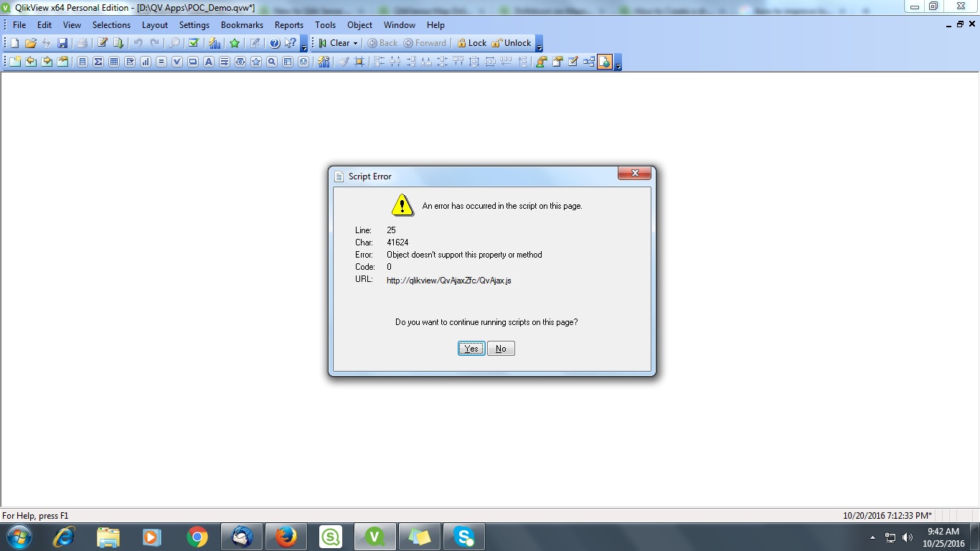Open the Time Chart wizard icon
This screenshot has height=551, width=980.
point(324,62)
